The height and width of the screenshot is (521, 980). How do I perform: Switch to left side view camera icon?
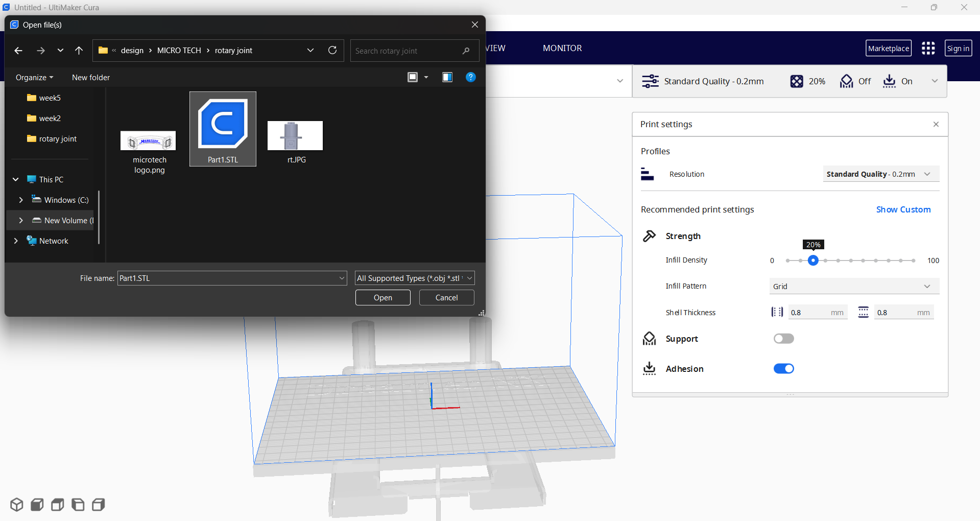point(78,505)
